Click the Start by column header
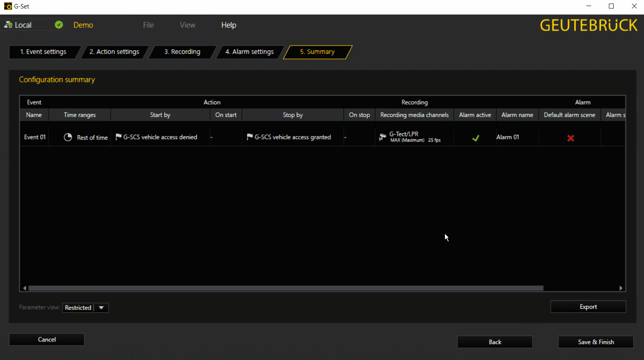Screen dimensions: 644x360 [160, 115]
